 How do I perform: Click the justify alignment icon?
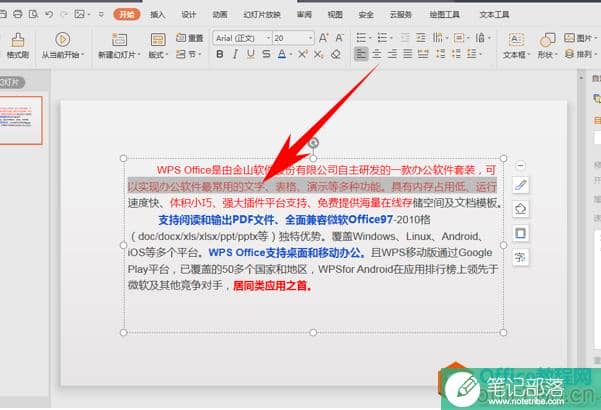pyautogui.click(x=408, y=54)
